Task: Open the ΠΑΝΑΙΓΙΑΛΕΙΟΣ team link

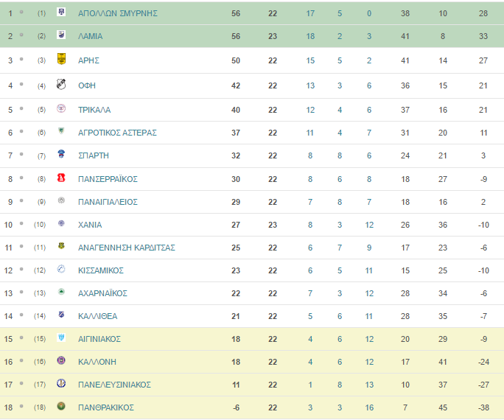Action: click(x=108, y=202)
